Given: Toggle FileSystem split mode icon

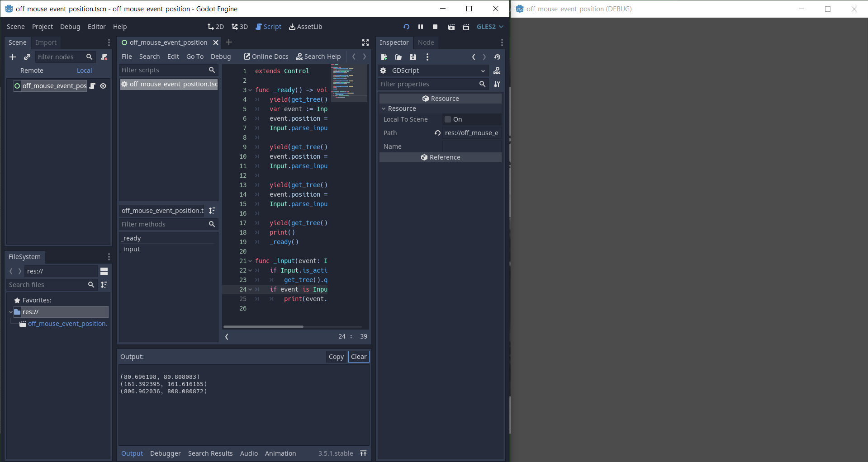Looking at the screenshot, I should [x=104, y=271].
